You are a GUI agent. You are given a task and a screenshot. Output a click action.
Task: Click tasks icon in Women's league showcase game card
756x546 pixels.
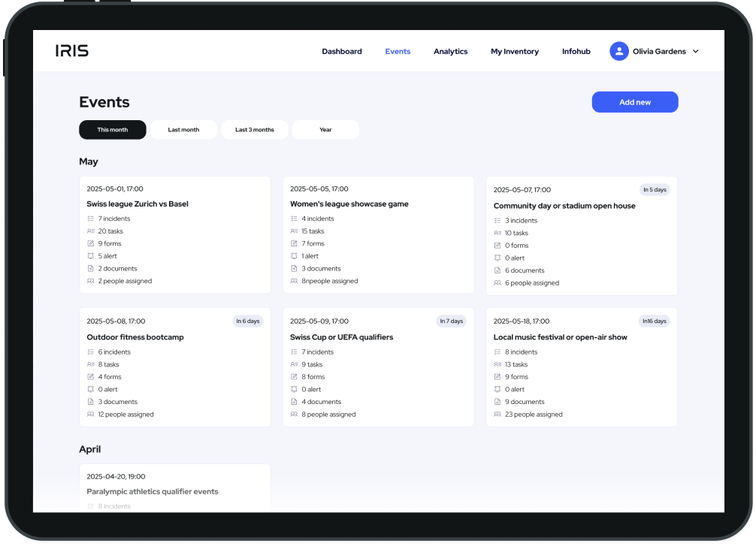(x=295, y=231)
